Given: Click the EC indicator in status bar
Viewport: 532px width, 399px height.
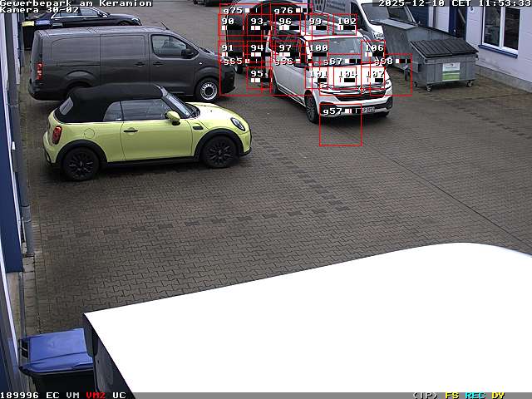Looking at the screenshot, I should coord(52,395).
